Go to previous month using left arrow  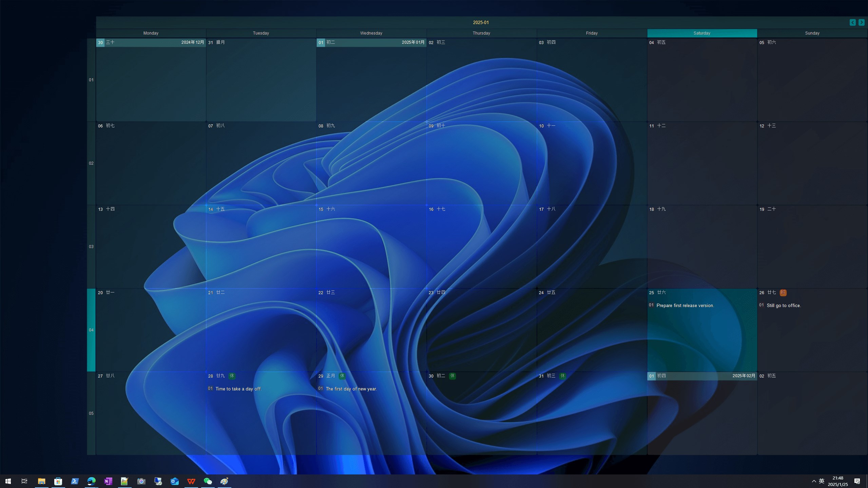[852, 22]
